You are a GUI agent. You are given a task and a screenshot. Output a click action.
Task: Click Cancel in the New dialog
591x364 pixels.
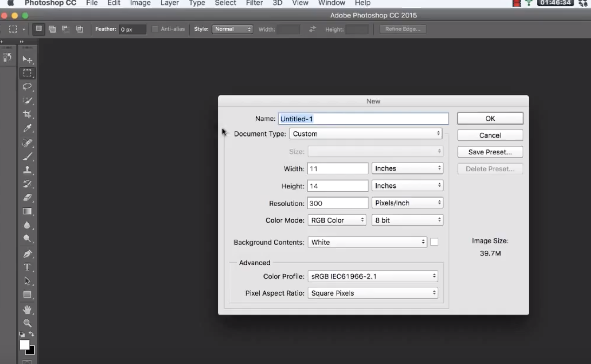point(490,135)
